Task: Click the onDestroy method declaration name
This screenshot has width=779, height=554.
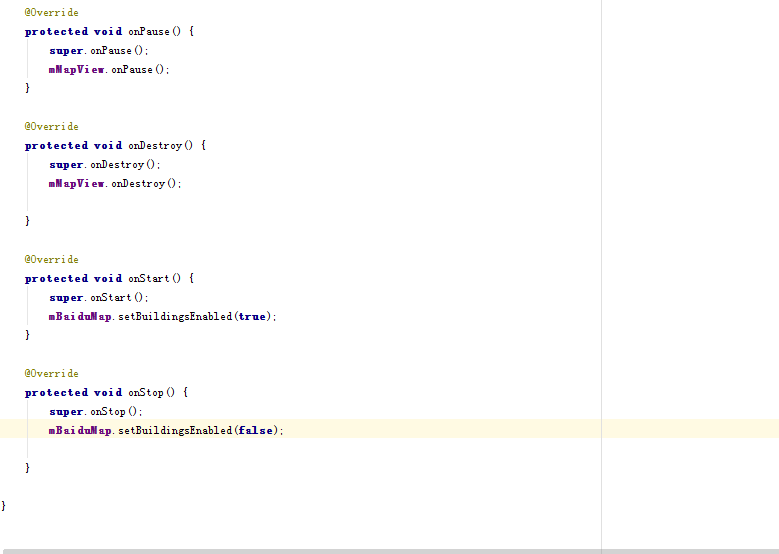Action: 155,146
